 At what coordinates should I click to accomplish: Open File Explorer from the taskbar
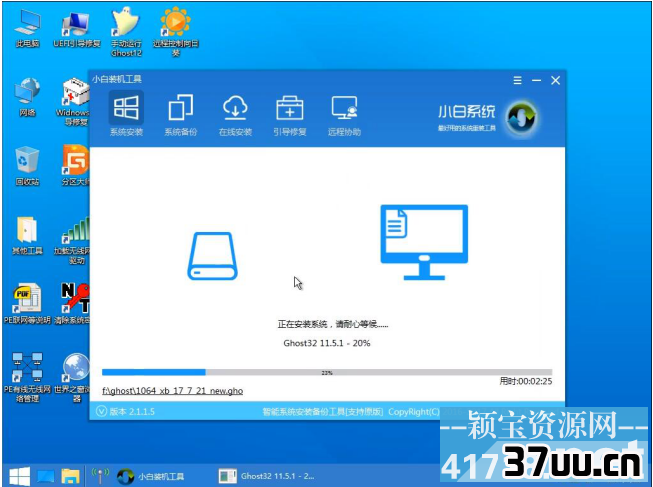tap(70, 477)
